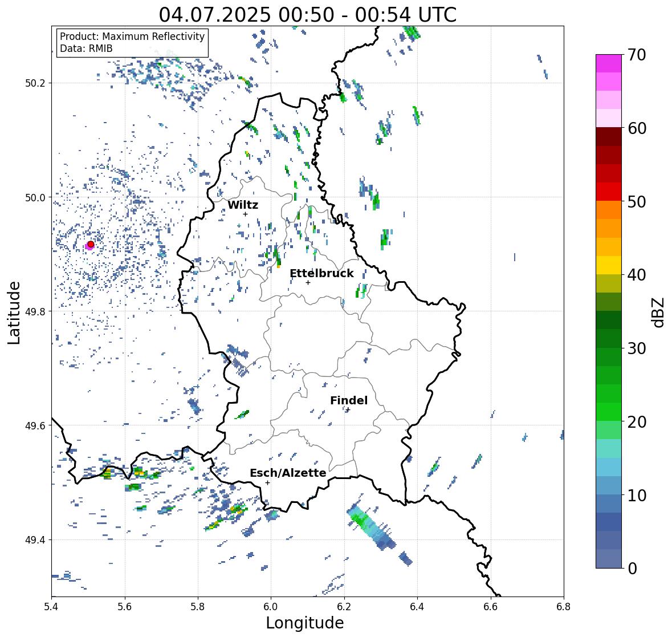Click the colorbar tick label 20
Image resolution: width=672 pixels, height=637 pixels.
(x=637, y=422)
